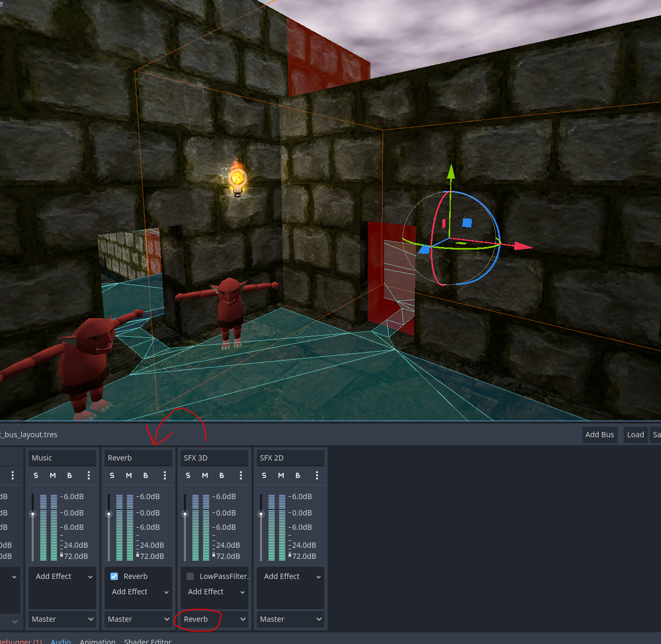Viewport: 661px width, 644px height.
Task: Mute the Reverb bus
Action: [x=129, y=475]
